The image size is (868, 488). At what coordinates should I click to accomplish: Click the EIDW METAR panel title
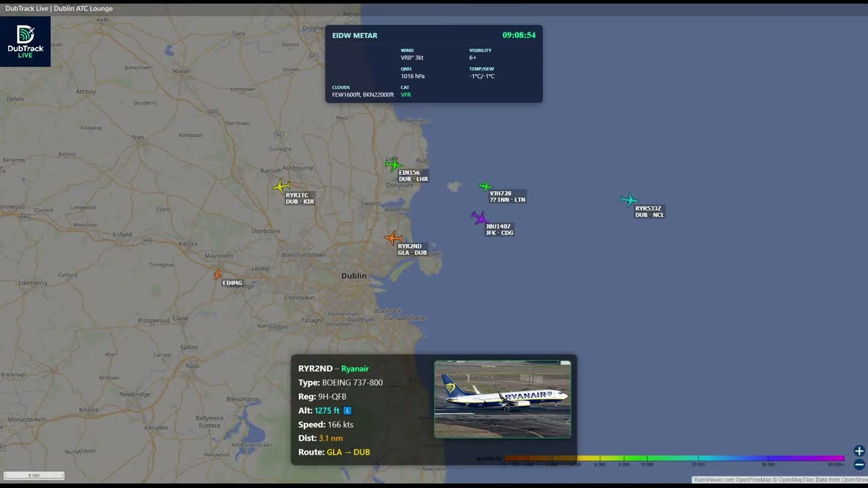coord(355,35)
